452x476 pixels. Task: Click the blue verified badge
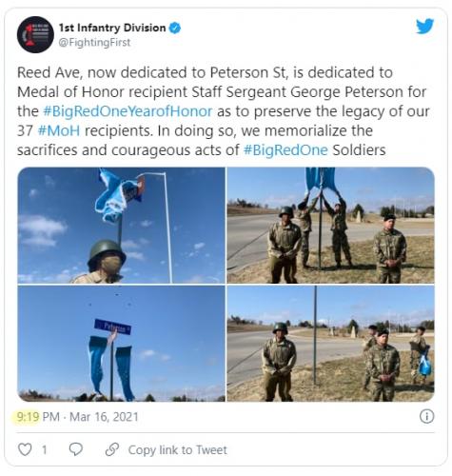pos(175,28)
